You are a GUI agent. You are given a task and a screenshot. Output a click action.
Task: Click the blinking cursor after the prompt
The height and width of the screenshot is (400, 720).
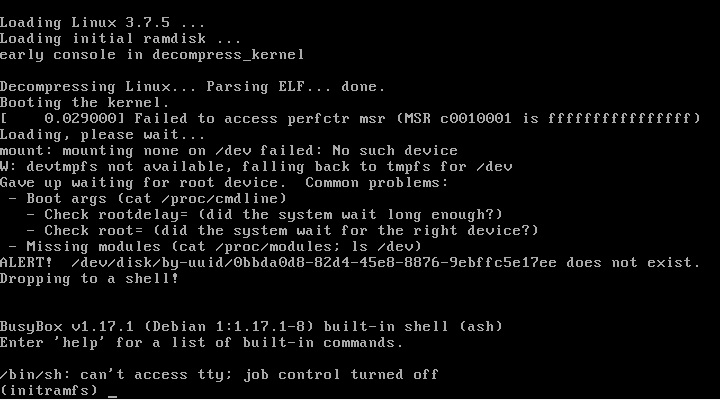pos(112,396)
